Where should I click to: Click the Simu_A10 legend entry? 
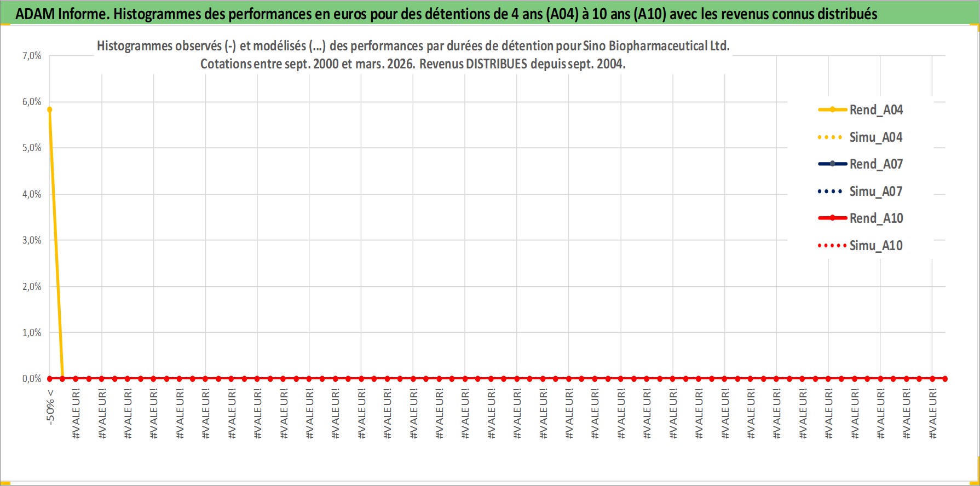tap(861, 246)
